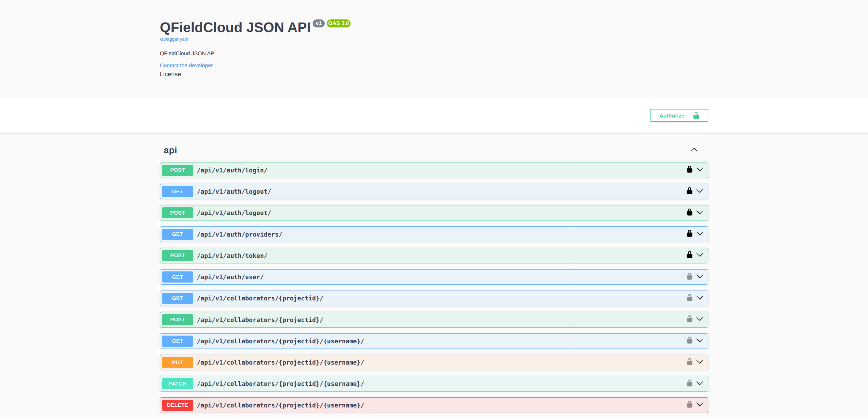Click lock icon on POST auth/token row
Image resolution: width=868 pixels, height=417 pixels.
(x=689, y=255)
